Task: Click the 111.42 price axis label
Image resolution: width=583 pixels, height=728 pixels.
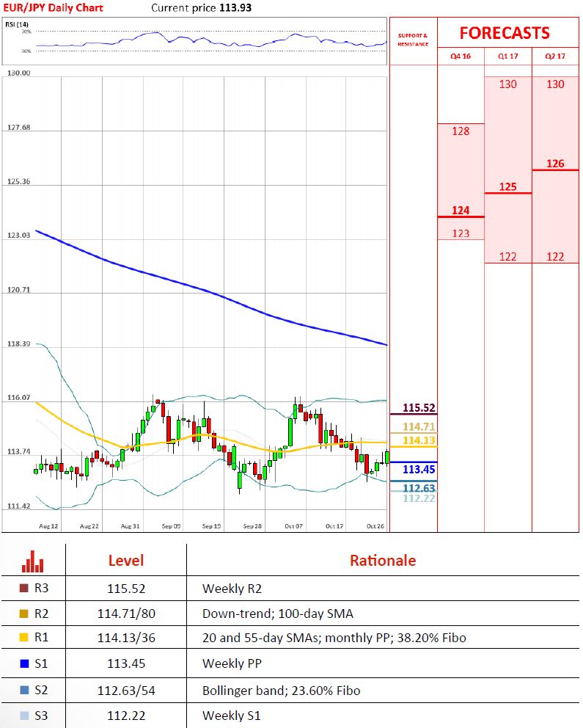Action: click(x=18, y=506)
